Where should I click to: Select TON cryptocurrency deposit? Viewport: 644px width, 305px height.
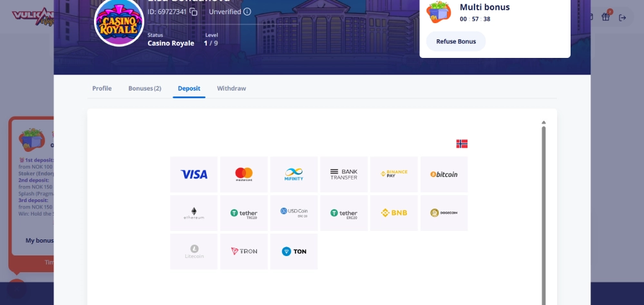pos(294,252)
